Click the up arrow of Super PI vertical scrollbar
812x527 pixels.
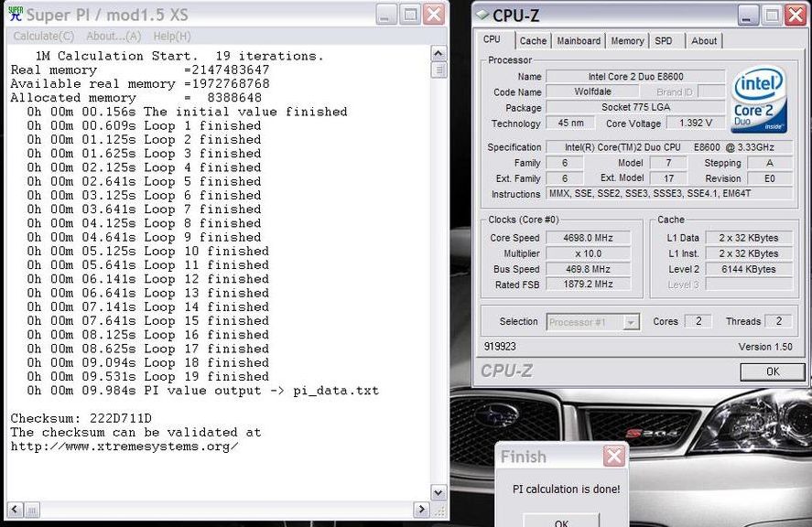tap(438, 53)
